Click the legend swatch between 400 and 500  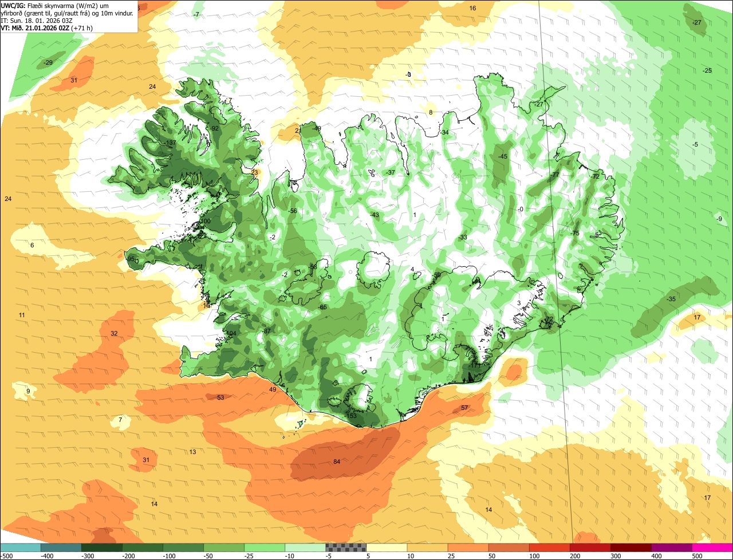coord(671,547)
